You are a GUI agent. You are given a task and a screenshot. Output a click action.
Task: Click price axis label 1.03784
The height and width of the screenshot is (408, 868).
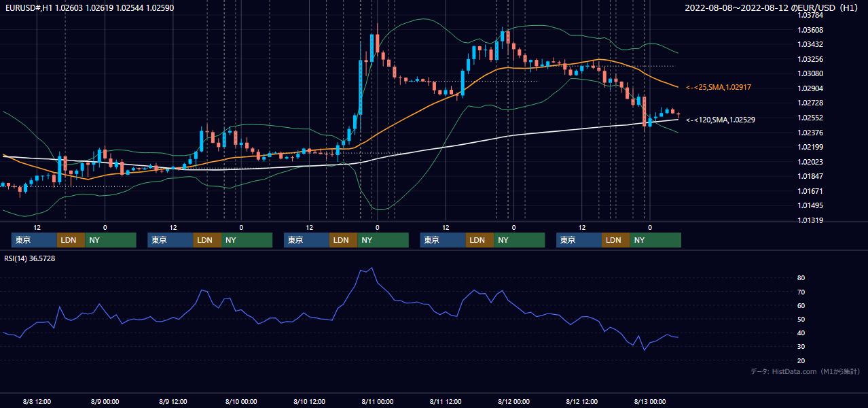811,15
